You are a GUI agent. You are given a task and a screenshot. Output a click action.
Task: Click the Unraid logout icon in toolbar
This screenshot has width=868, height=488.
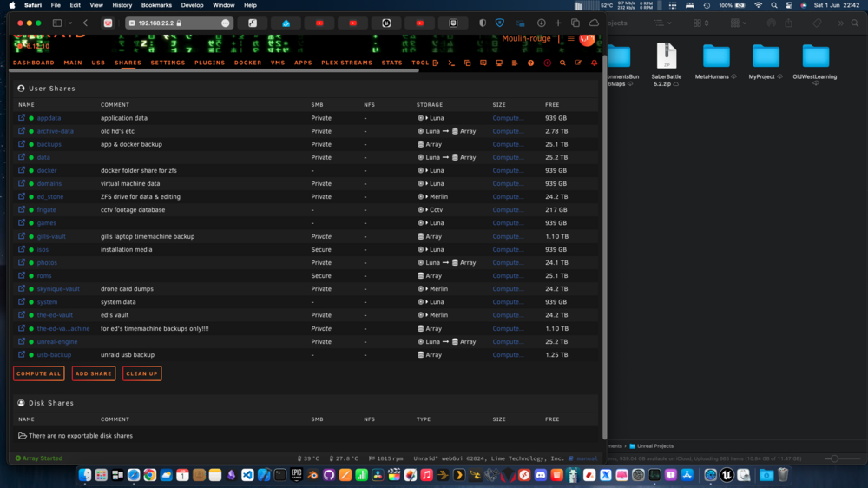point(437,63)
